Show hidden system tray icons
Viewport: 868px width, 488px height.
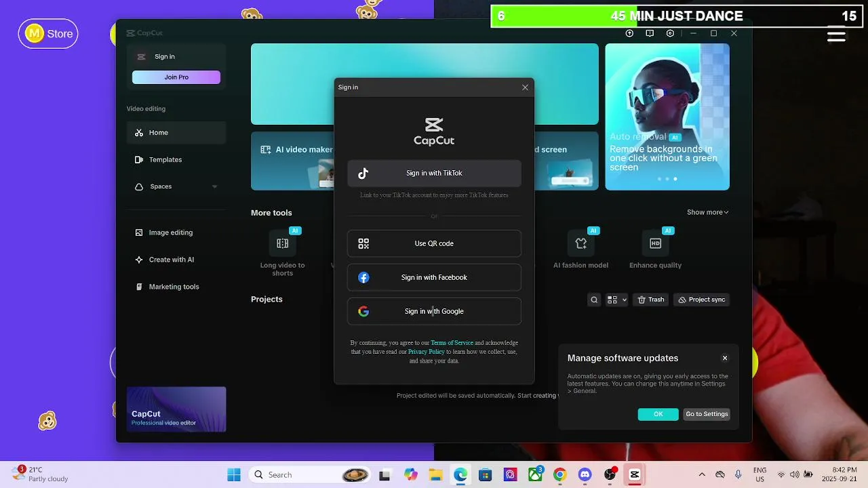click(702, 474)
